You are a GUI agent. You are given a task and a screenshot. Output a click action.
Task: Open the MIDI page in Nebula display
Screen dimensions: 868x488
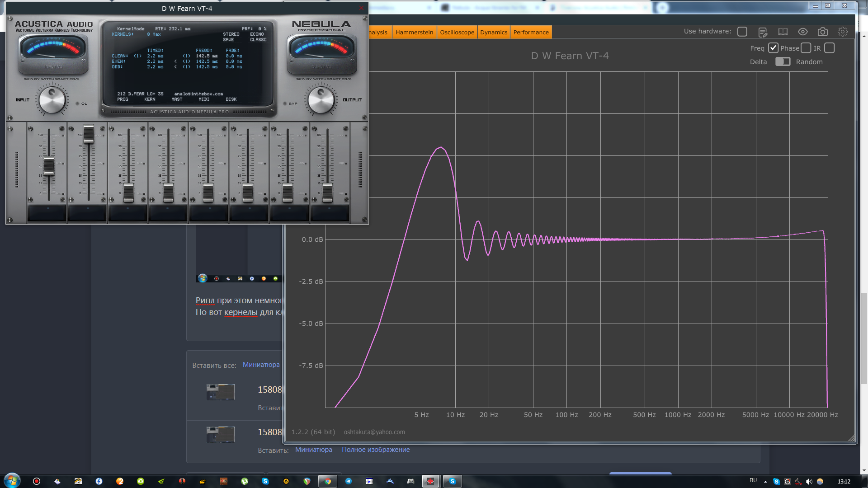[x=204, y=99]
